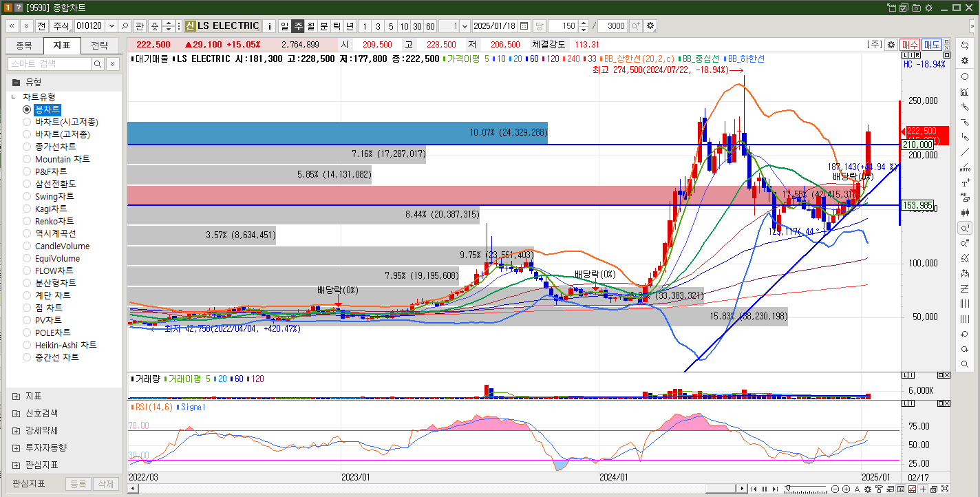Expand the 투자자동향 tree section
The height and width of the screenshot is (497, 980).
click(x=16, y=447)
